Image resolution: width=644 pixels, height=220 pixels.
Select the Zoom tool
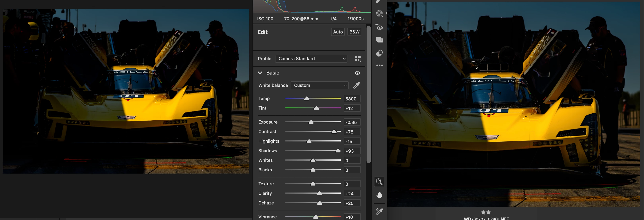[379, 182]
